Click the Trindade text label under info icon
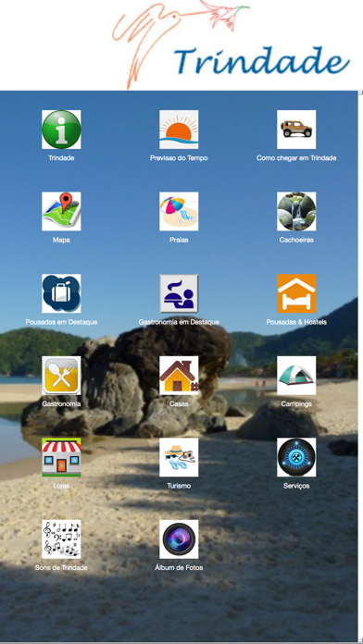 coord(61,157)
